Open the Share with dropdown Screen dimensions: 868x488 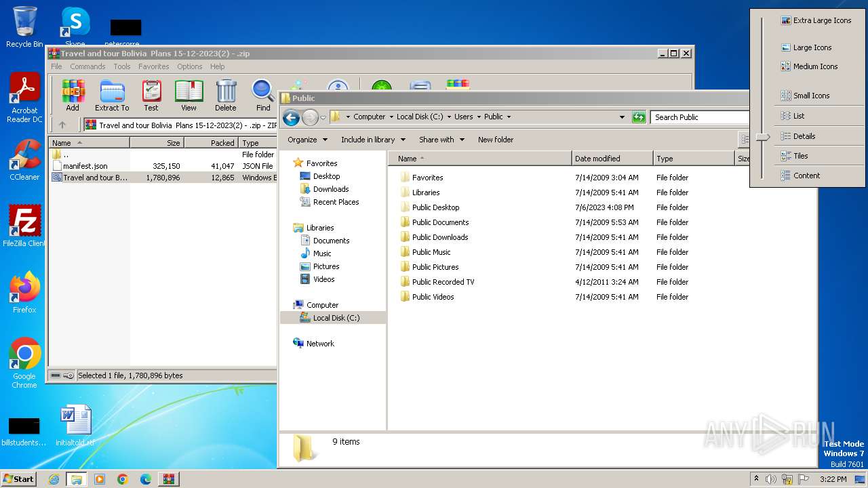tap(441, 140)
